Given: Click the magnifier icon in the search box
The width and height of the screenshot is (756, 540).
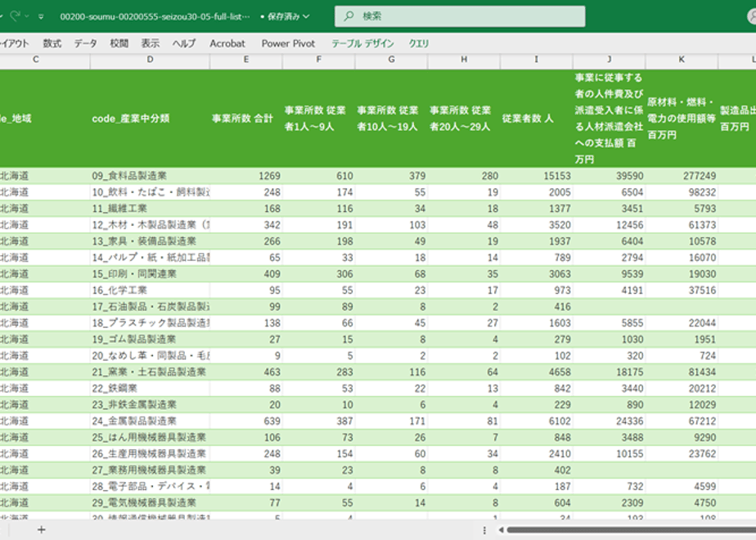Looking at the screenshot, I should [x=348, y=16].
